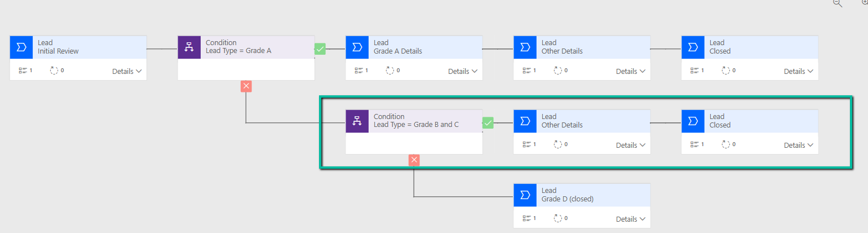Click the green checkmark on Grade A condition
The width and height of the screenshot is (868, 233).
point(320,49)
